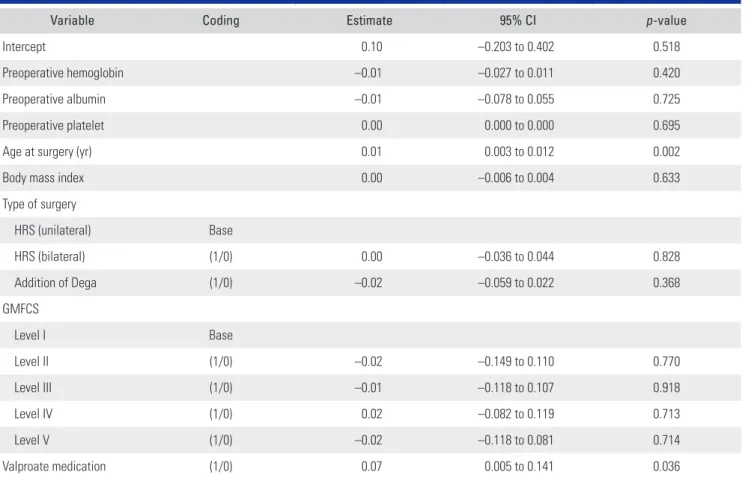The height and width of the screenshot is (478, 745).
Task: Select Dega CI -0.059 to 0.022
Action: (x=516, y=283)
